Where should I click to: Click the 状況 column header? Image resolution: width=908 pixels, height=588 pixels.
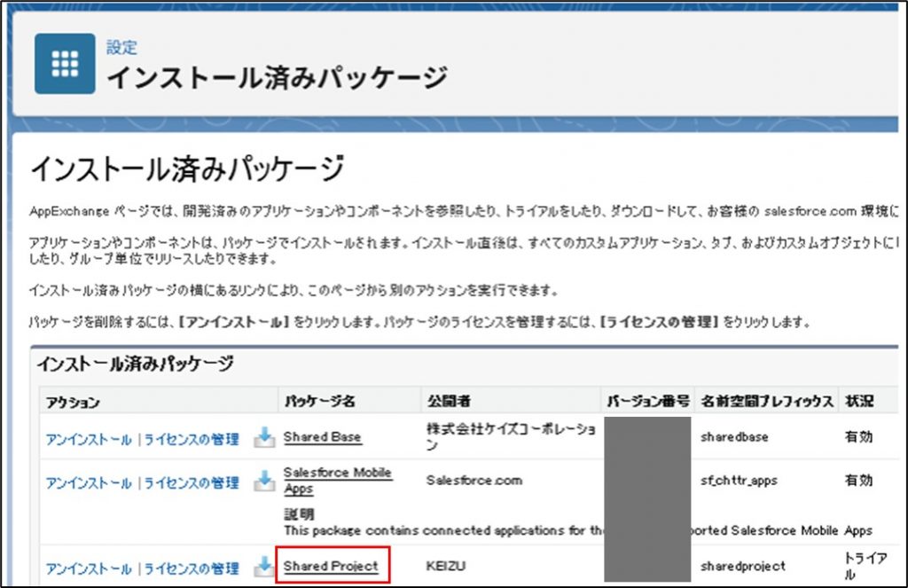click(857, 402)
